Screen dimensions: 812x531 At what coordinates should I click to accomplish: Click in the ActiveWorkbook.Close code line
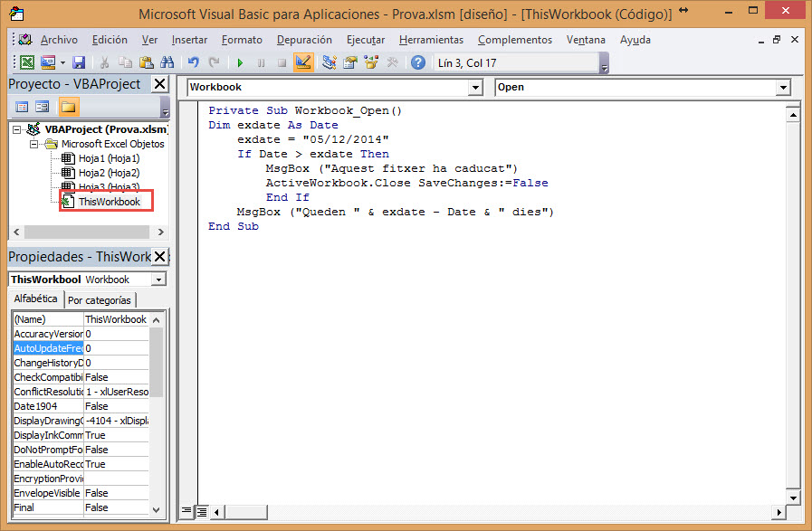(x=406, y=183)
